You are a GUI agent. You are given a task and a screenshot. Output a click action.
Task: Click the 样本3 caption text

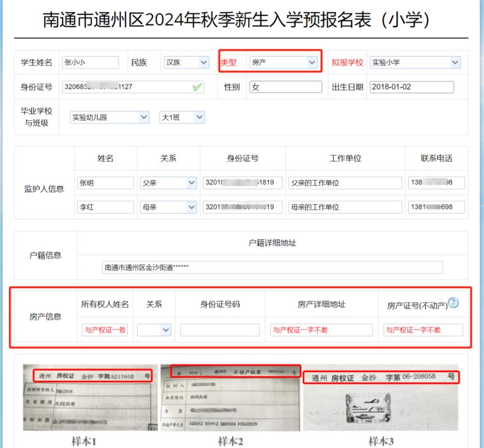pyautogui.click(x=381, y=441)
